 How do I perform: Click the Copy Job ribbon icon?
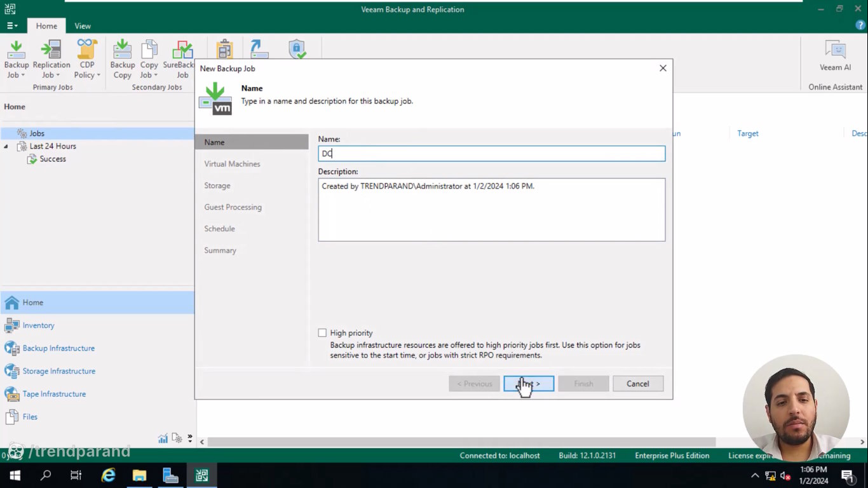[149, 50]
